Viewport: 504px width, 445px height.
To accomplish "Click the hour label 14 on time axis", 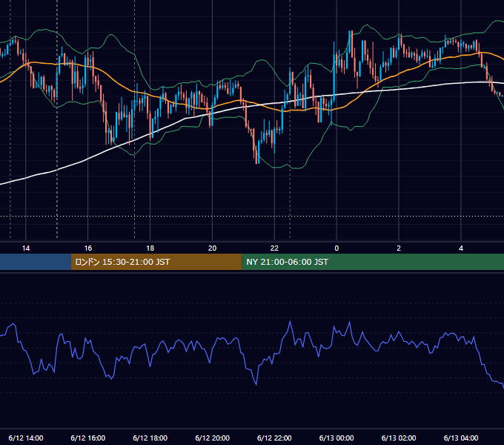I will (26, 248).
